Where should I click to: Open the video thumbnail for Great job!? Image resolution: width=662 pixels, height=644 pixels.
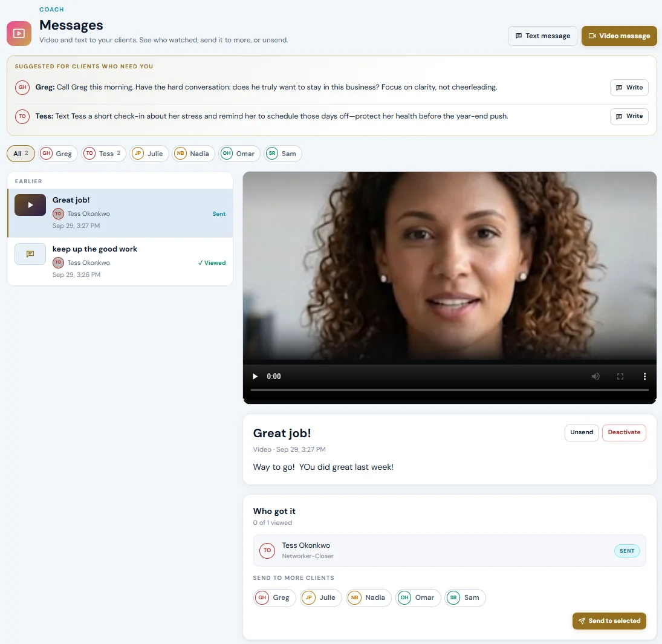30,205
